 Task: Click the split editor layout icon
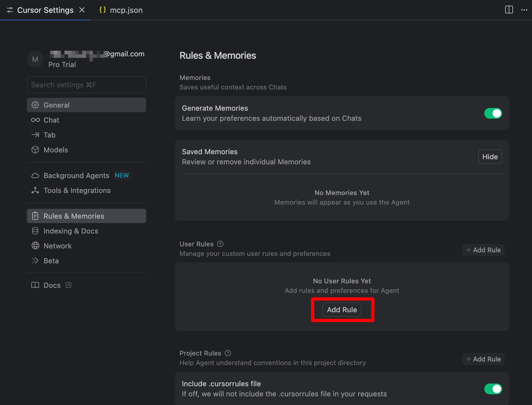509,10
